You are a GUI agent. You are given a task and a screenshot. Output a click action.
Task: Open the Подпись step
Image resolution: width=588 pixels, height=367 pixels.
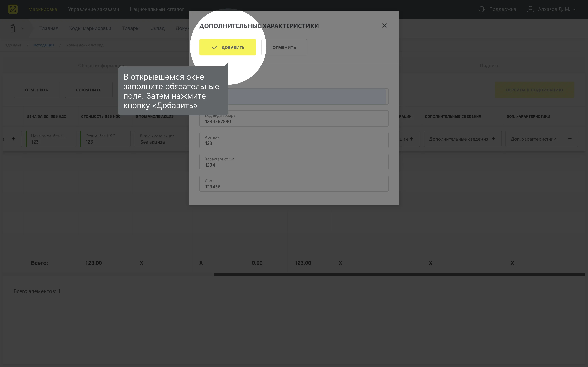[x=489, y=65]
